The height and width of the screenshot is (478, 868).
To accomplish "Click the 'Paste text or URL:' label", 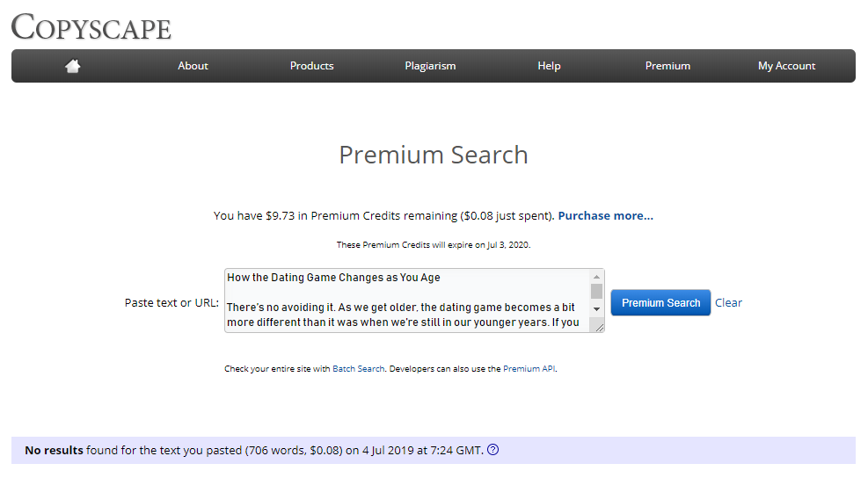I will pos(171,302).
